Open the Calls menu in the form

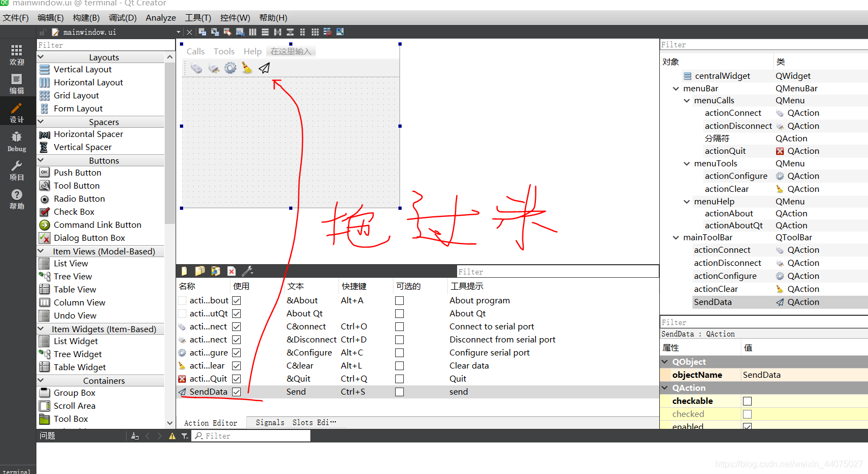[196, 52]
